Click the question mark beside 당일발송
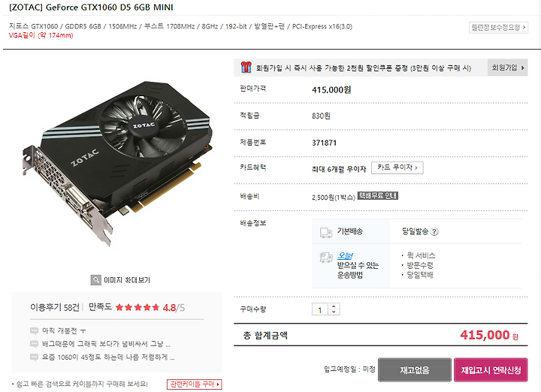 click(x=435, y=232)
